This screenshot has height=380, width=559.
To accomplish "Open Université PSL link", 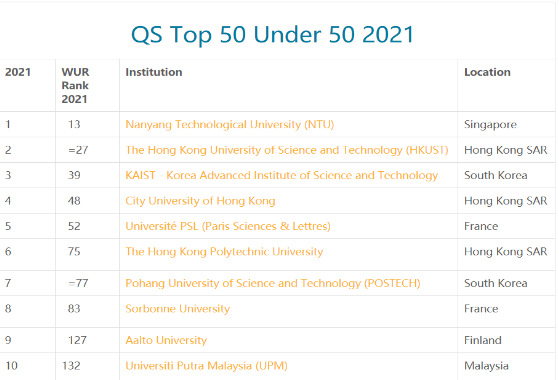I will [228, 226].
